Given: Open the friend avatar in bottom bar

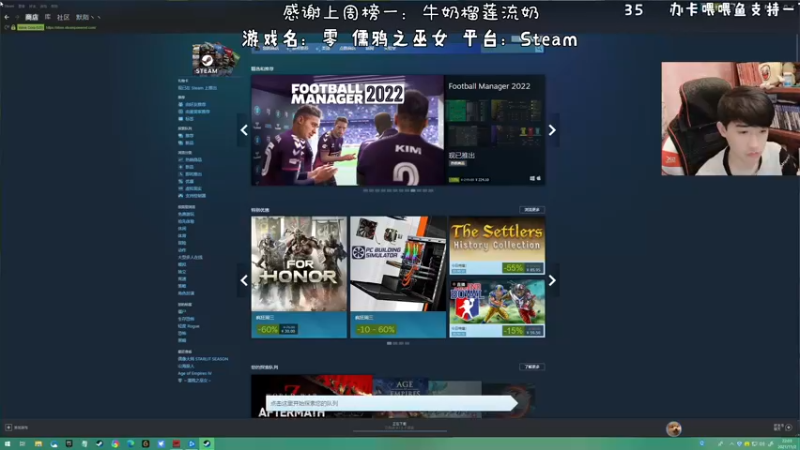Looking at the screenshot, I should 674,429.
